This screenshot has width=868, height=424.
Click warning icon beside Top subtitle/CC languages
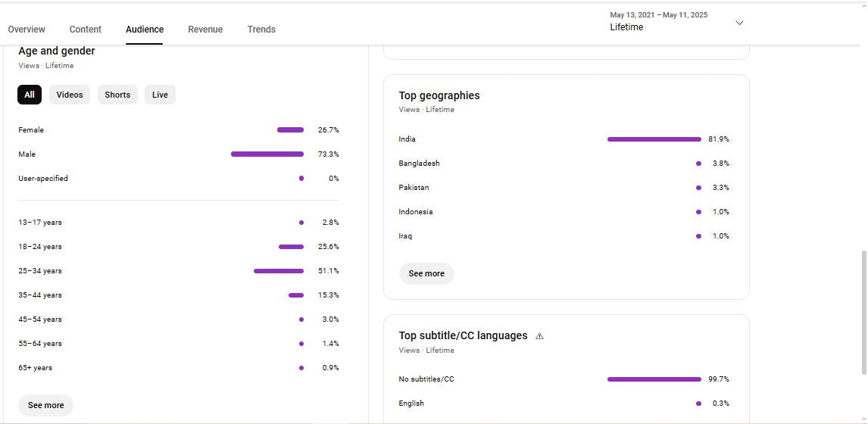(x=539, y=336)
